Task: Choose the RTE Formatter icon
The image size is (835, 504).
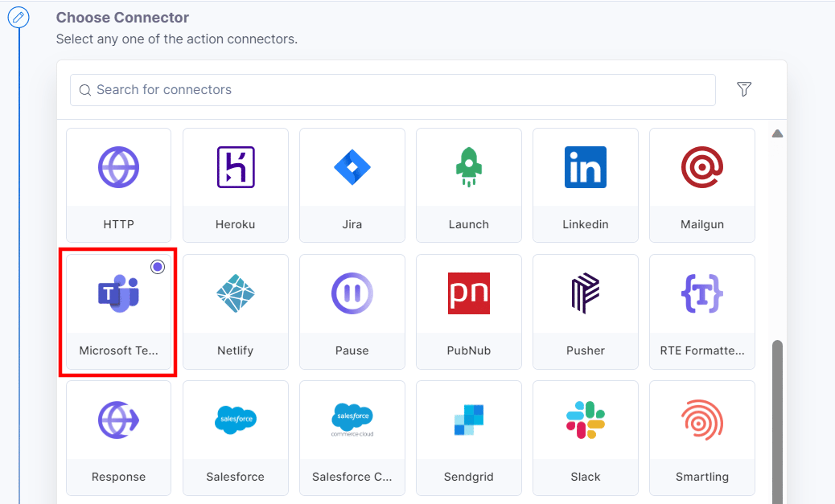Action: point(702,293)
